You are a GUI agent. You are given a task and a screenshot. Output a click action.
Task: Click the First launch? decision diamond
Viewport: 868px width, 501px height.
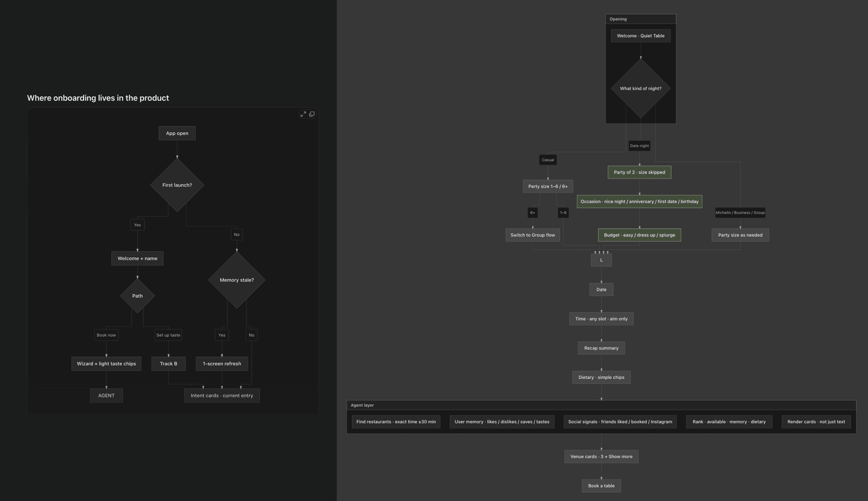177,185
